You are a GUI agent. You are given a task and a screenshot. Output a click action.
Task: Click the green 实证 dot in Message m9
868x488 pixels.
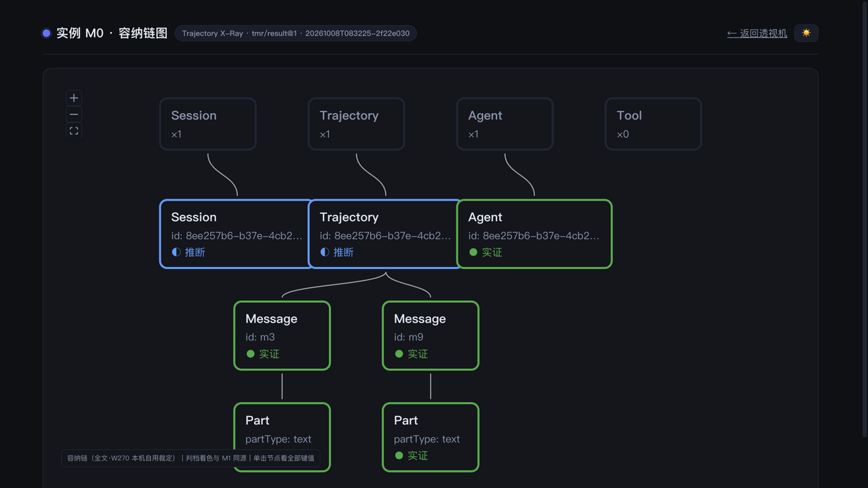(399, 354)
